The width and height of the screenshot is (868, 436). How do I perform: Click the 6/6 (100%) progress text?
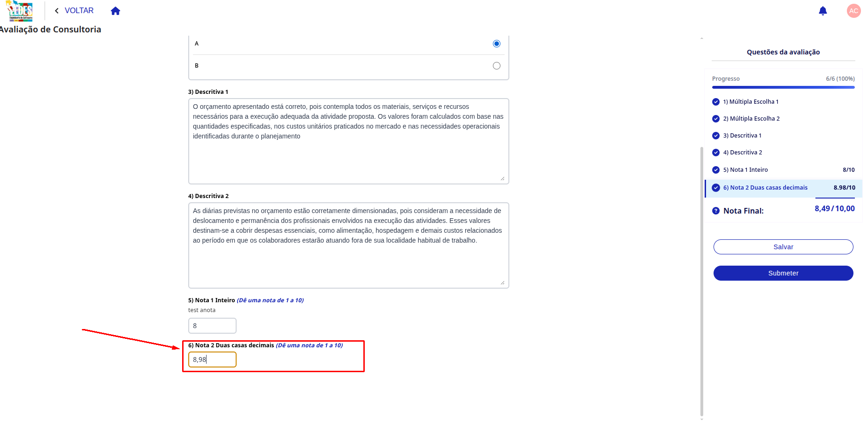coord(840,79)
